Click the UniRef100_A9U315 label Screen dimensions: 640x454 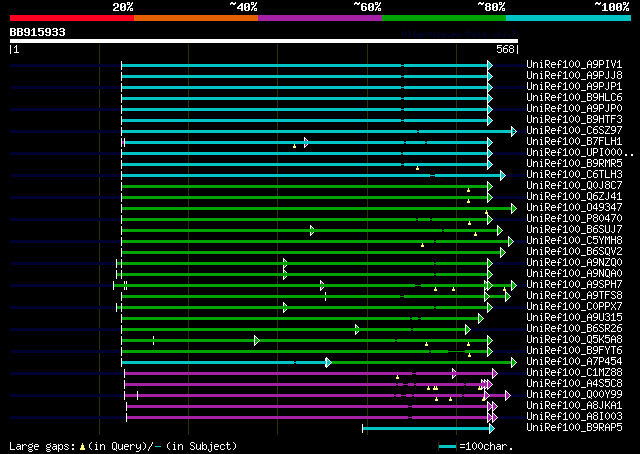pyautogui.click(x=574, y=318)
